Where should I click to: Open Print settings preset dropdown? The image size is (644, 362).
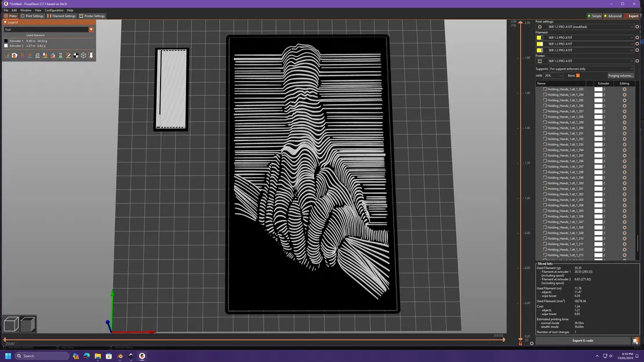(585, 27)
